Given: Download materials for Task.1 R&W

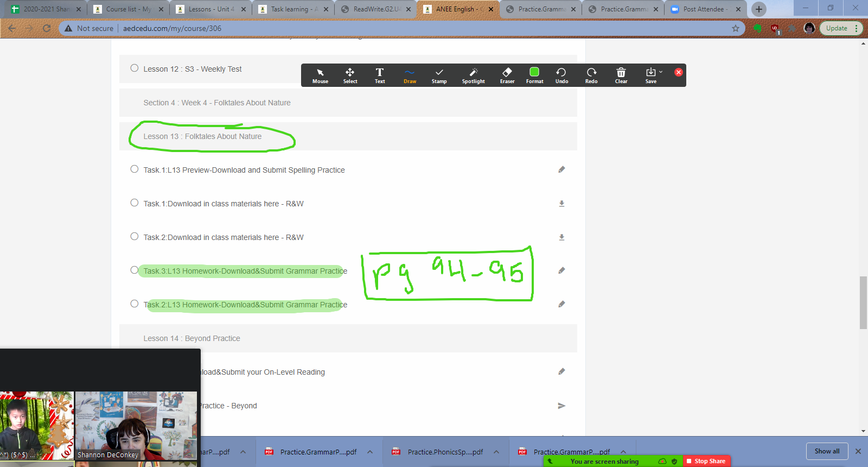Looking at the screenshot, I should [x=561, y=204].
